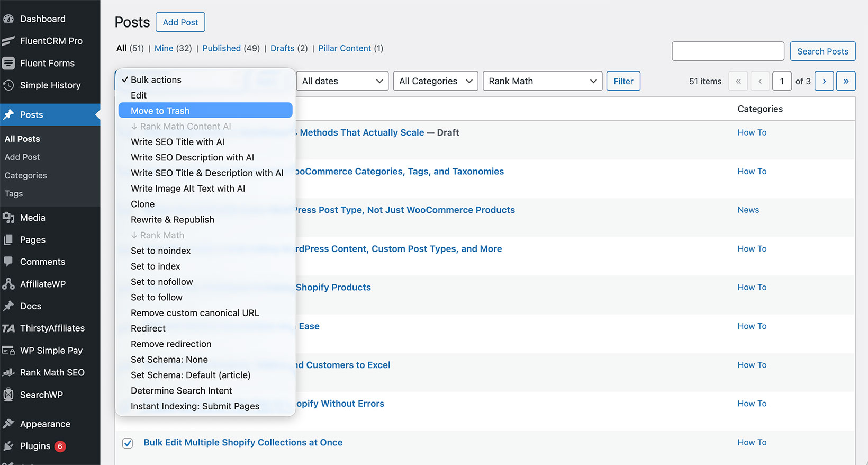Screen dimensions: 868x465
Task: Open Categories submenu under Posts
Action: coord(25,175)
